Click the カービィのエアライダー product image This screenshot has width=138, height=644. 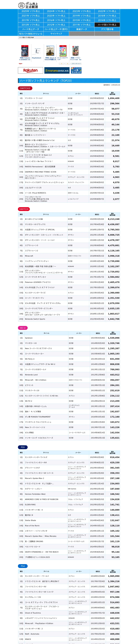pos(63,51)
